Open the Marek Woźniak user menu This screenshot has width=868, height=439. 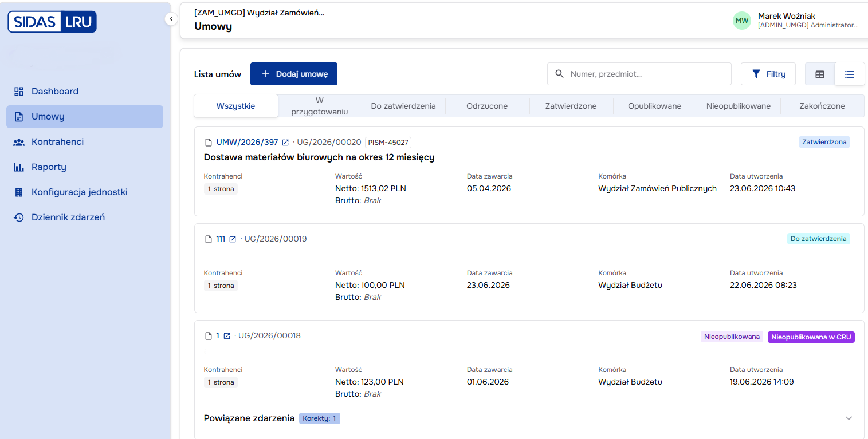796,21
